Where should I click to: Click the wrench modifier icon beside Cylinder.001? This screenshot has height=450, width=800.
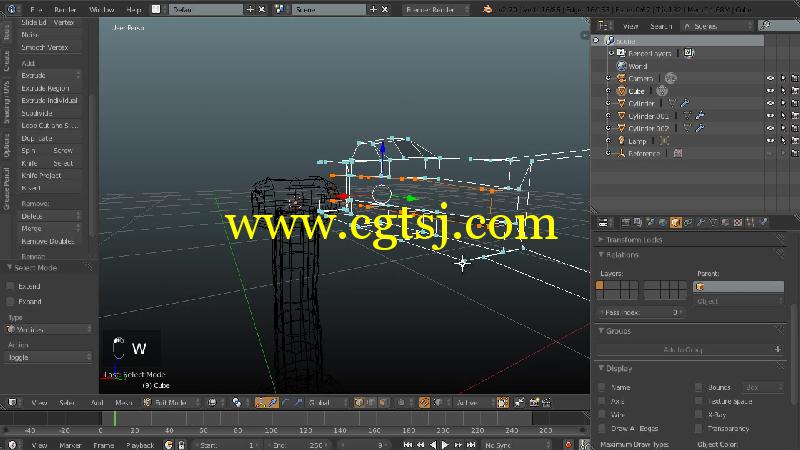(x=700, y=116)
